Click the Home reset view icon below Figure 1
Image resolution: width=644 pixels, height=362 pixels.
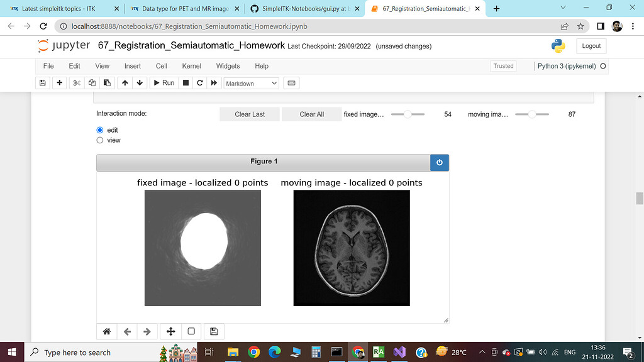pos(106,331)
